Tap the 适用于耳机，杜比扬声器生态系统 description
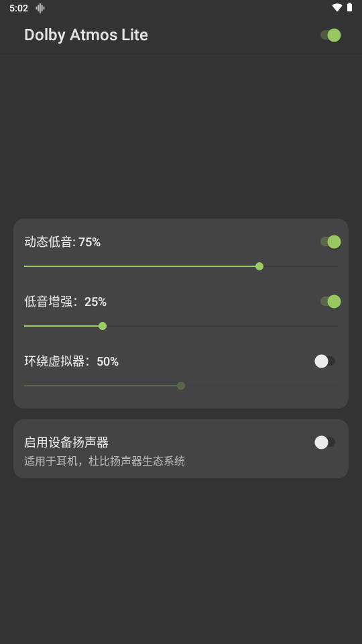 105,462
